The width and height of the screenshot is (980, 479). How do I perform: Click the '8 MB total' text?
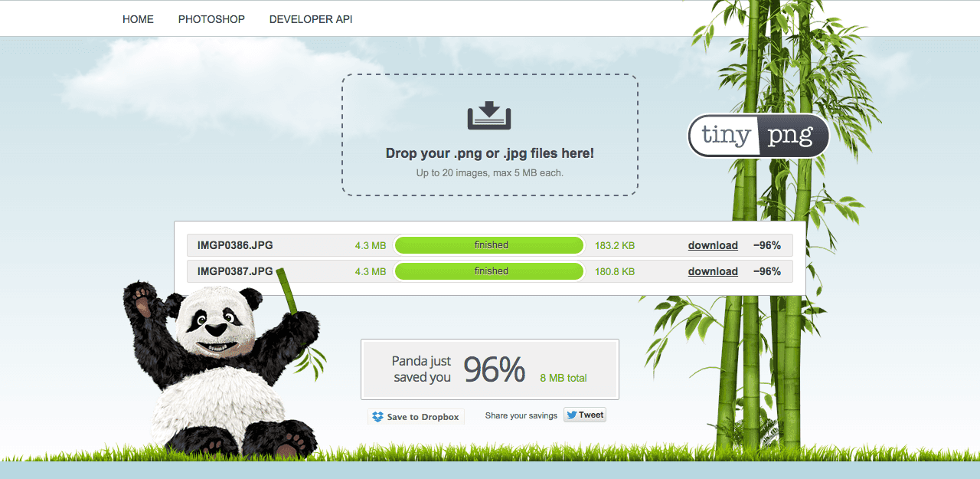click(563, 378)
